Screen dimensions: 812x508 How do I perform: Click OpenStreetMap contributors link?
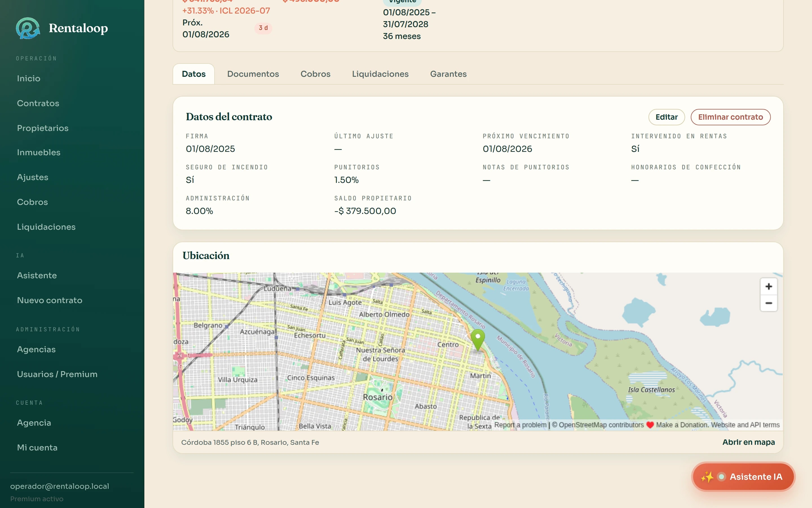601,425
